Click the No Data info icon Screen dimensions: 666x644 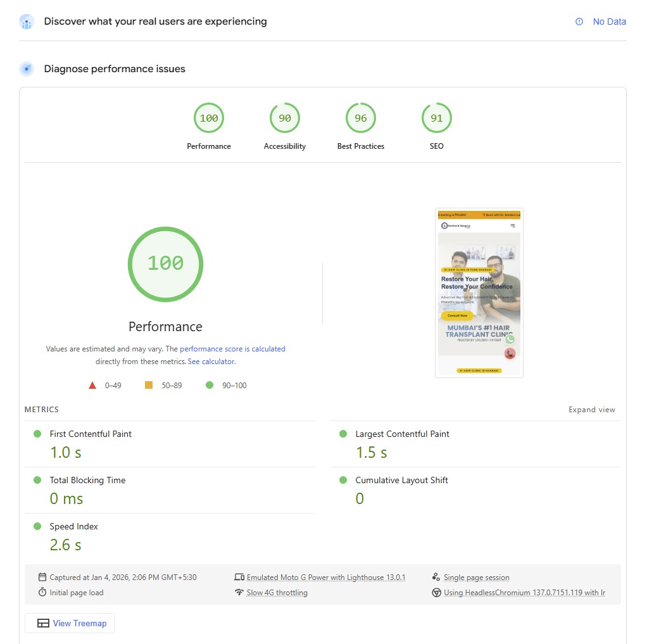pos(579,22)
